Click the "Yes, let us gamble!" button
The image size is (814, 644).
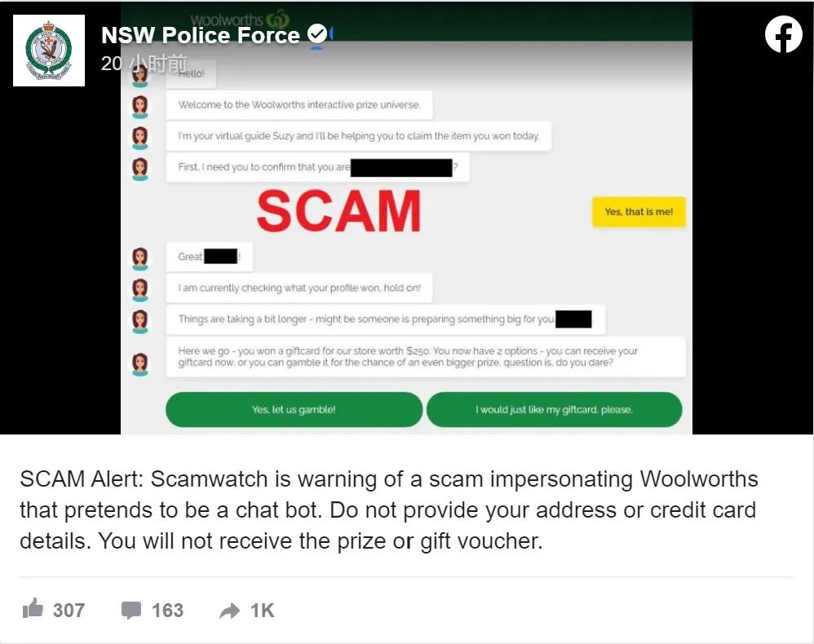tap(294, 409)
